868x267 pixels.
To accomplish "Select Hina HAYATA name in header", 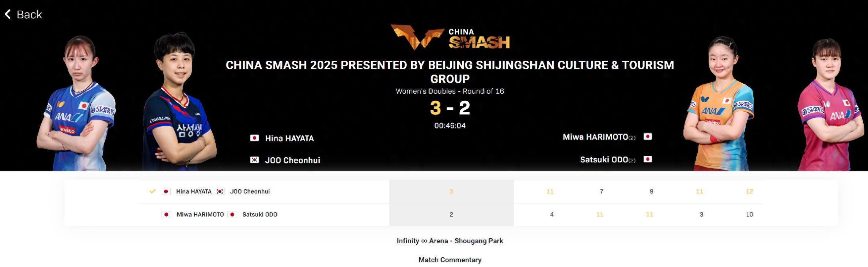I will coord(289,138).
